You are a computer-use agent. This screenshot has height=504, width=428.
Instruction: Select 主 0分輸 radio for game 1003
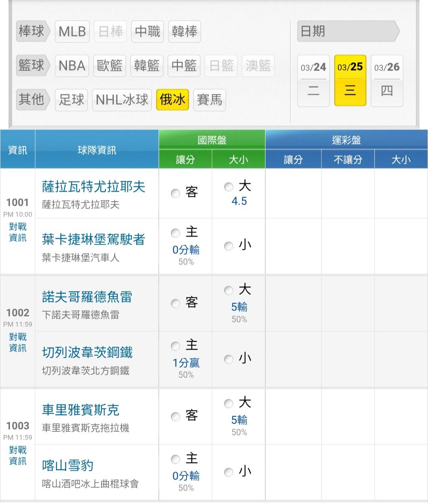pyautogui.click(x=175, y=459)
